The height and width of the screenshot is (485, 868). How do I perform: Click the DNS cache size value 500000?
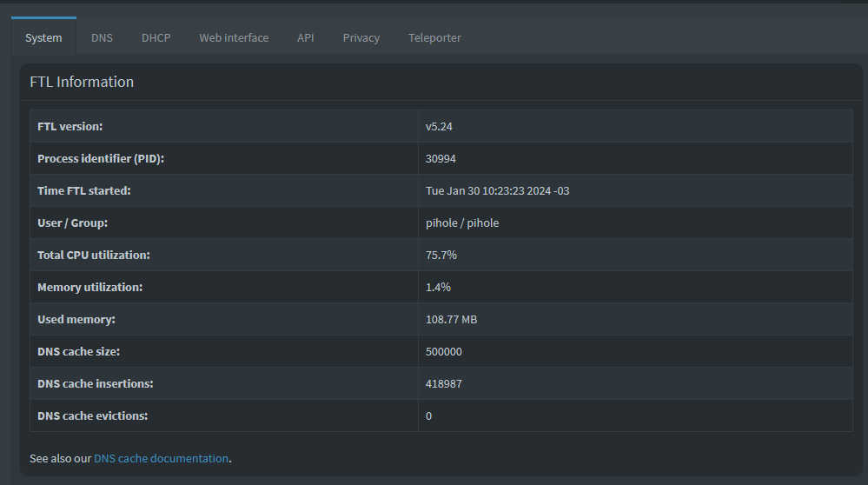click(444, 351)
